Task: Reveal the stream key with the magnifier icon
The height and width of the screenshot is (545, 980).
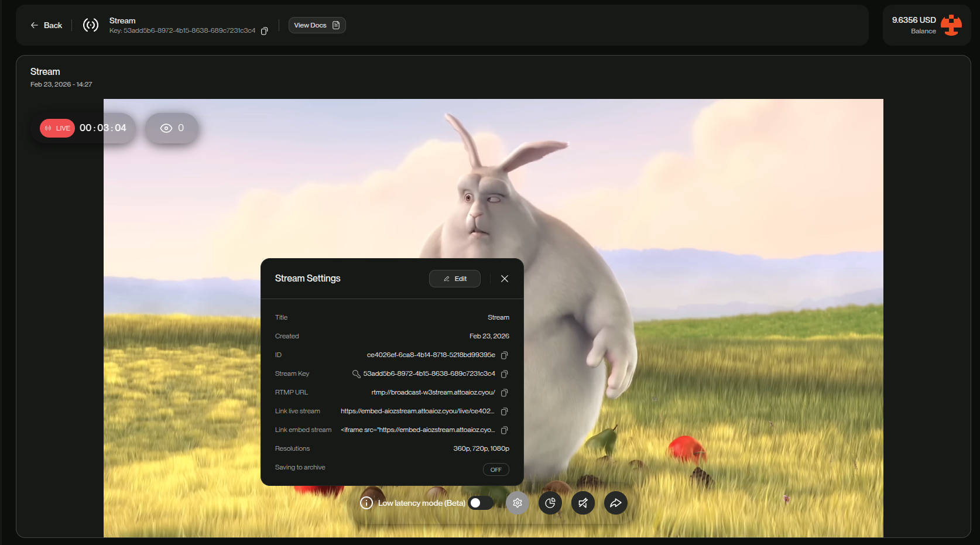Action: (356, 373)
